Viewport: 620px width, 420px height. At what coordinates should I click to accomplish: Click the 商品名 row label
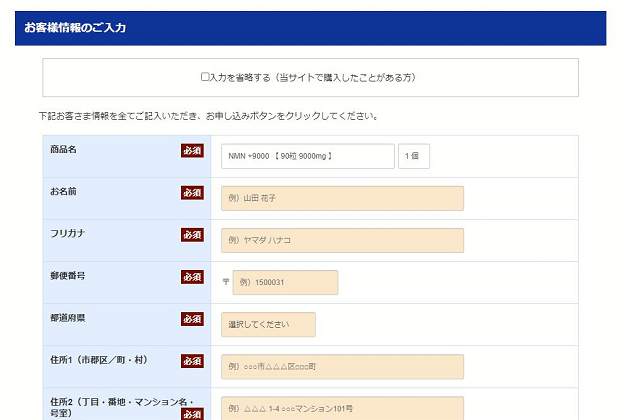[x=64, y=150]
